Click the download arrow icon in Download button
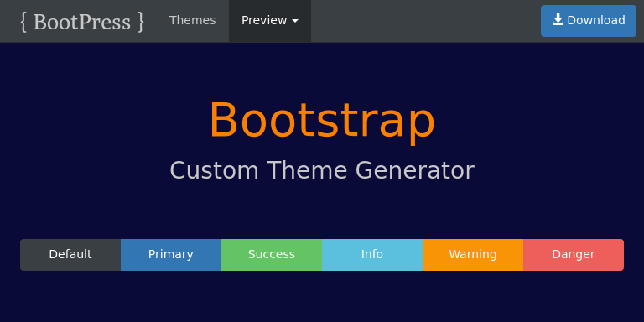This screenshot has height=322, width=644. tap(558, 20)
